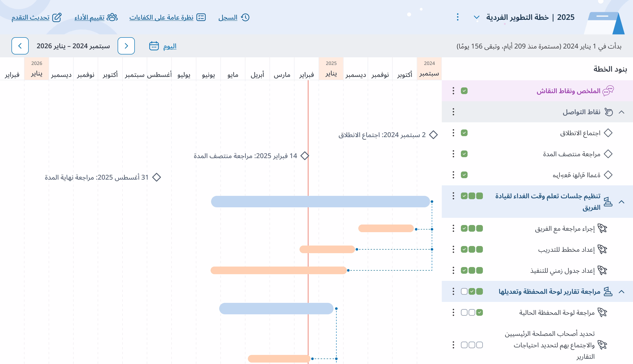Click the rocket icon beside إعداد جدول زمني للتنفيذ
The height and width of the screenshot is (364, 633).
602,270
